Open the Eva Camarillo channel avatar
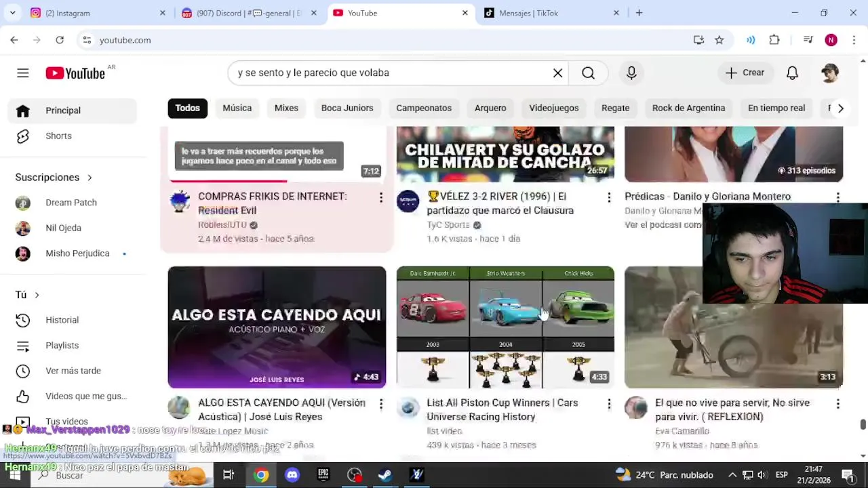Viewport: 868px width, 488px height. (636, 407)
